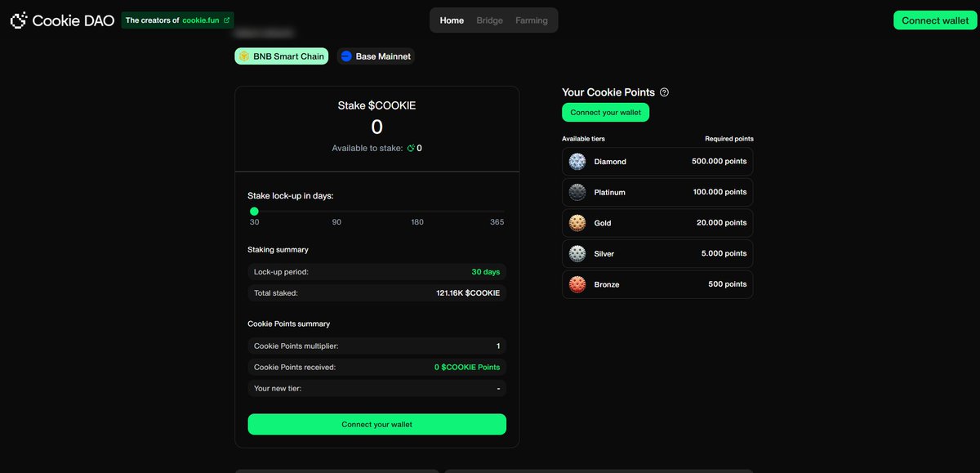The image size is (980, 473).
Task: Click the 'Staking summary' heading
Action: (278, 250)
